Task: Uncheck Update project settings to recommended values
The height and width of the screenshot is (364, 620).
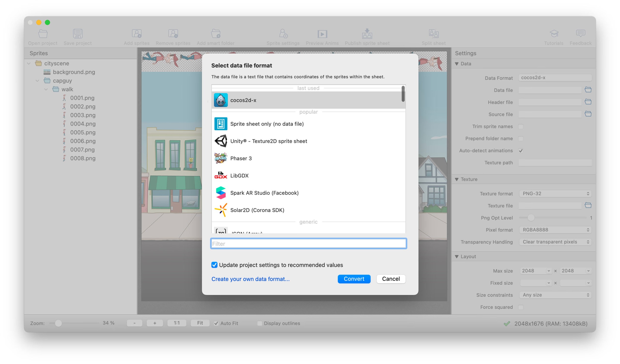Action: pyautogui.click(x=214, y=265)
